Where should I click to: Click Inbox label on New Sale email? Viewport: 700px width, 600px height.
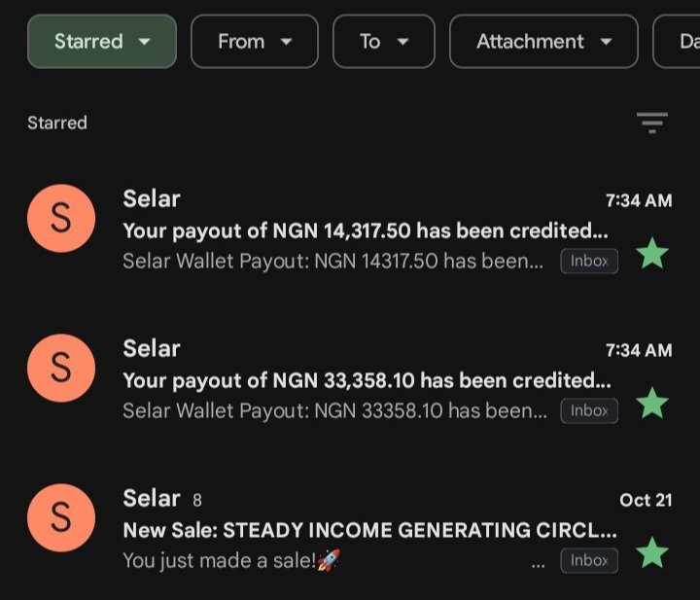coord(589,561)
